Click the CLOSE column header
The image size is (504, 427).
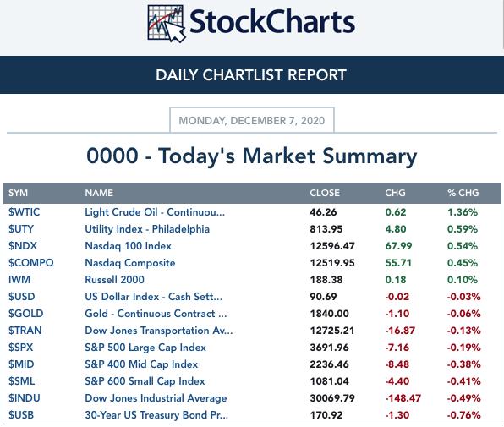(325, 193)
